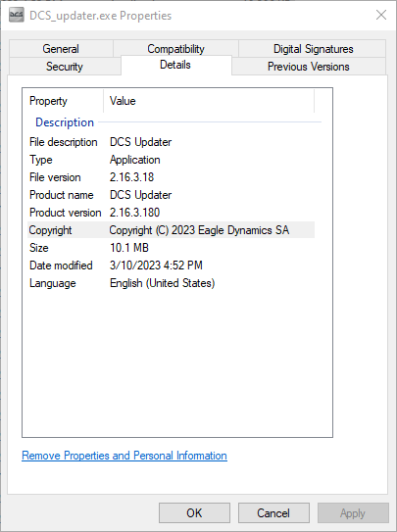Select the File description row
This screenshot has height=532, width=397.
(x=171, y=142)
